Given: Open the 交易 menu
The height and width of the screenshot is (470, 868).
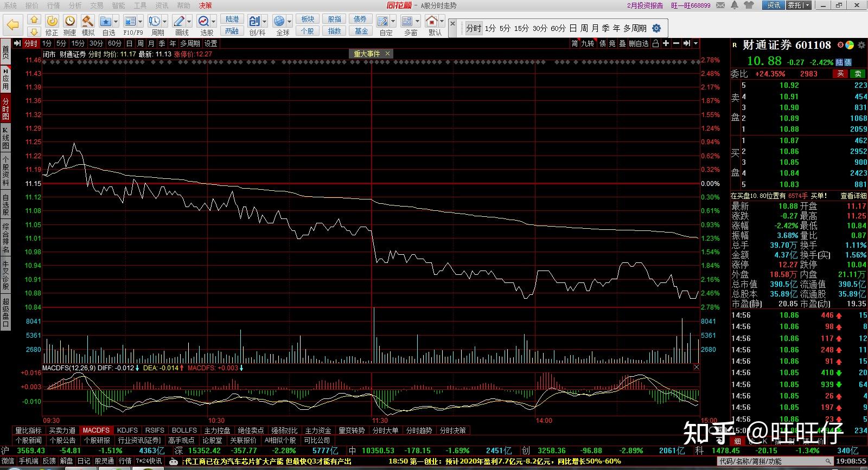Looking at the screenshot, I should (x=97, y=5).
